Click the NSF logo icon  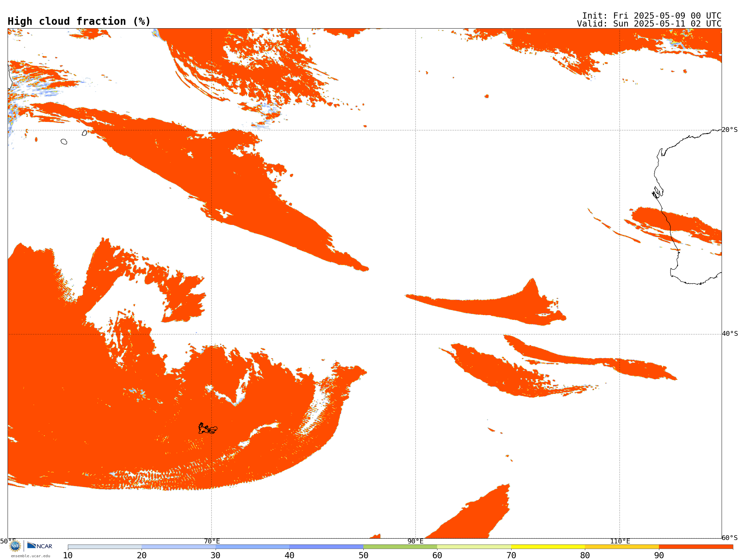15,546
